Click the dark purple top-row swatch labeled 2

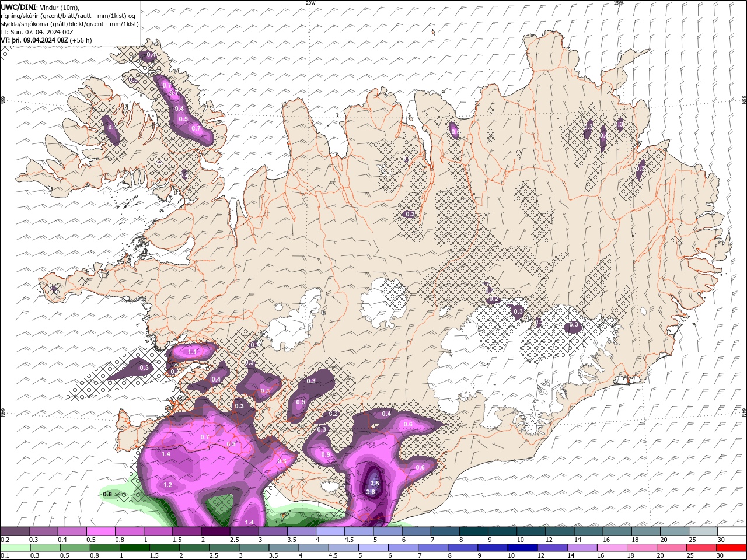[216, 531]
